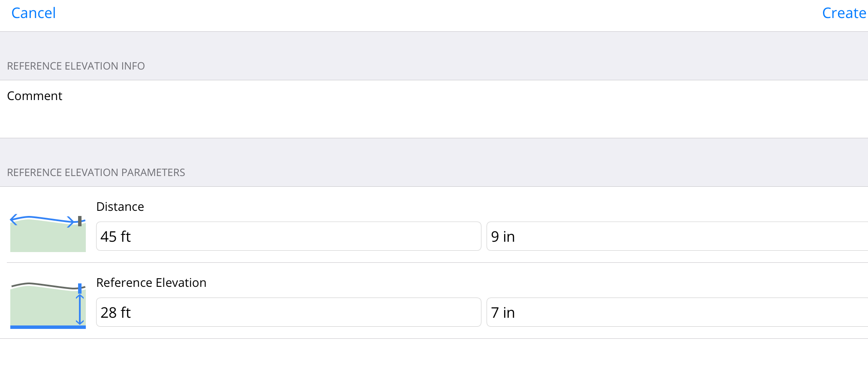
Task: Click the Distance label text
Action: 120,207
